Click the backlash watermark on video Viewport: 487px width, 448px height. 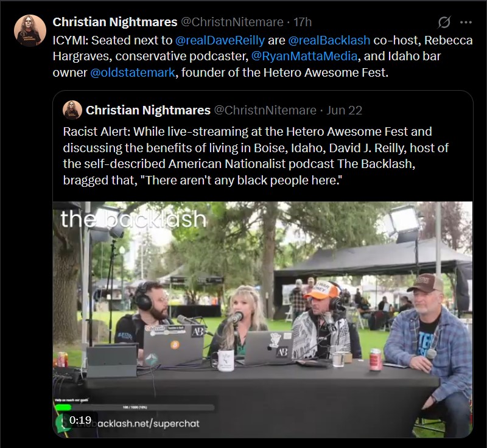tap(133, 219)
